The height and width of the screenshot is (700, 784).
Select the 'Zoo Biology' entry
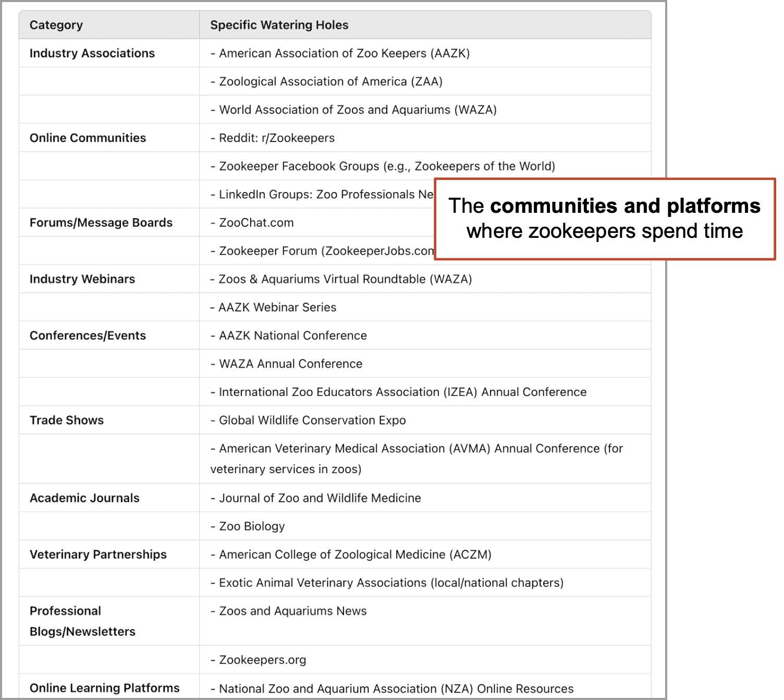248,526
